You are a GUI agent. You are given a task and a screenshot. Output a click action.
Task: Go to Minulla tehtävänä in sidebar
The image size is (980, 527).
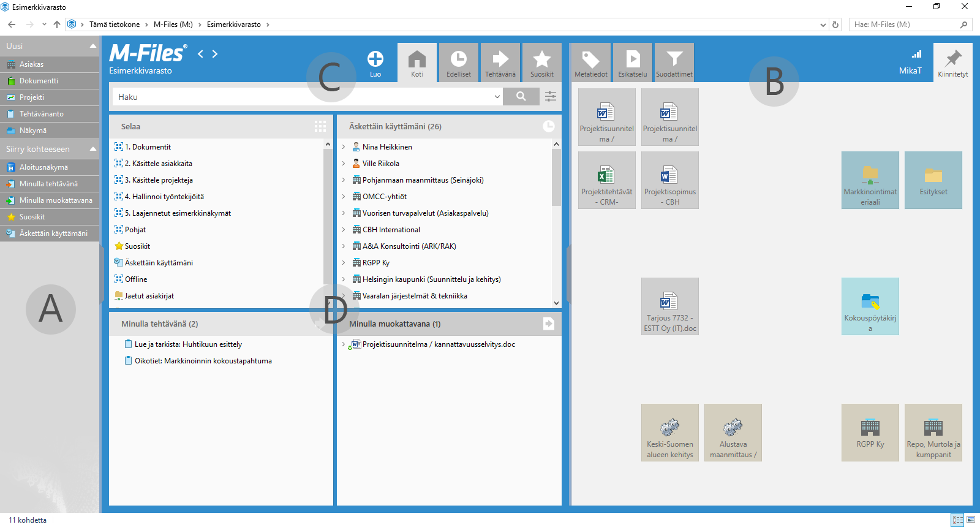[x=50, y=184]
